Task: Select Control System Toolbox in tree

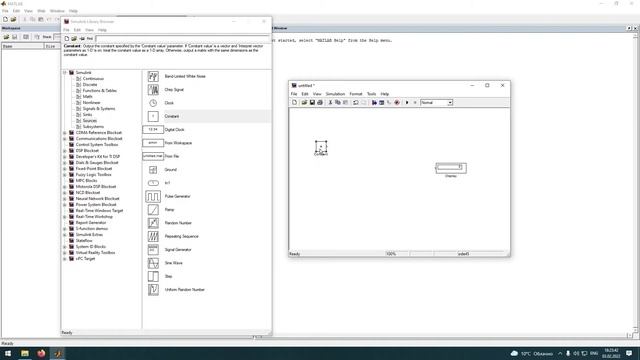Action: pyautogui.click(x=97, y=145)
